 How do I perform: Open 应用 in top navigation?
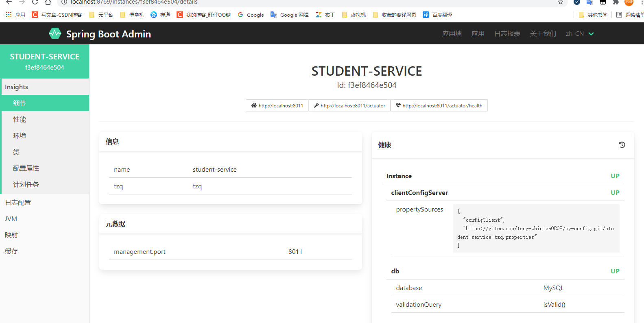(x=478, y=34)
